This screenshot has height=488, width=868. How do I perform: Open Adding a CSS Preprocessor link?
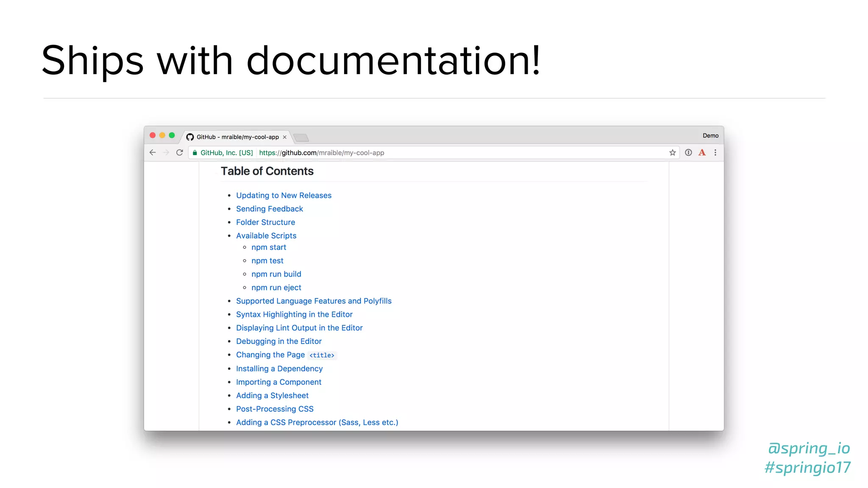317,422
